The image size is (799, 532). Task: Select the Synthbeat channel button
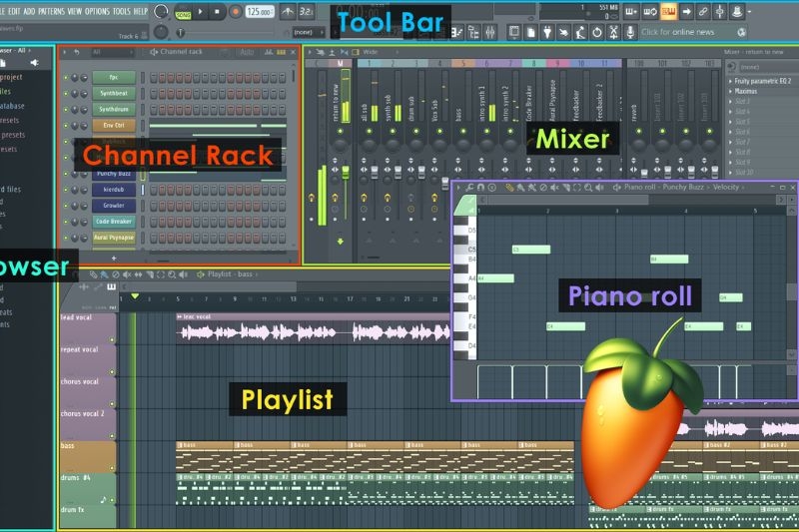tap(114, 93)
